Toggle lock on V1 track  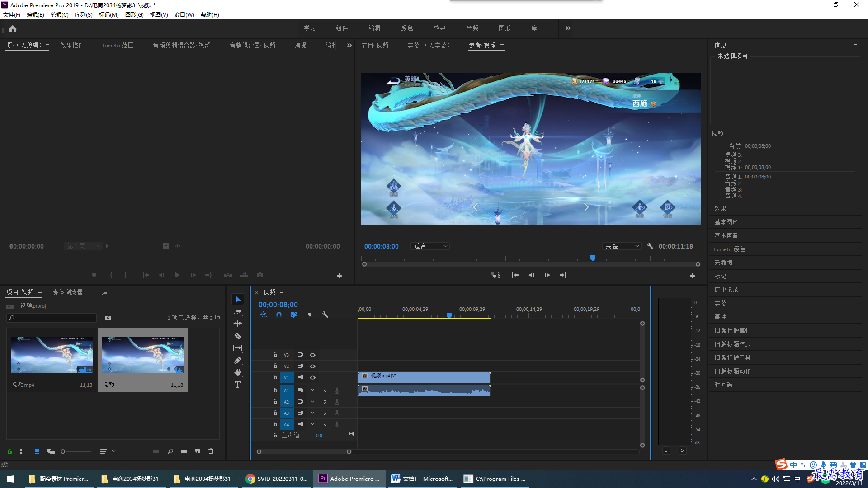(275, 377)
